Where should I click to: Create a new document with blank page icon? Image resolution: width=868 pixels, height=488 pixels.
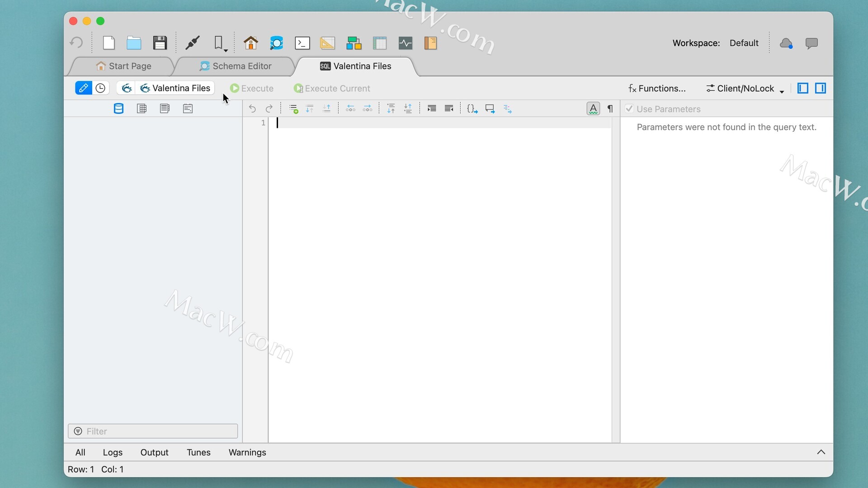click(x=109, y=43)
